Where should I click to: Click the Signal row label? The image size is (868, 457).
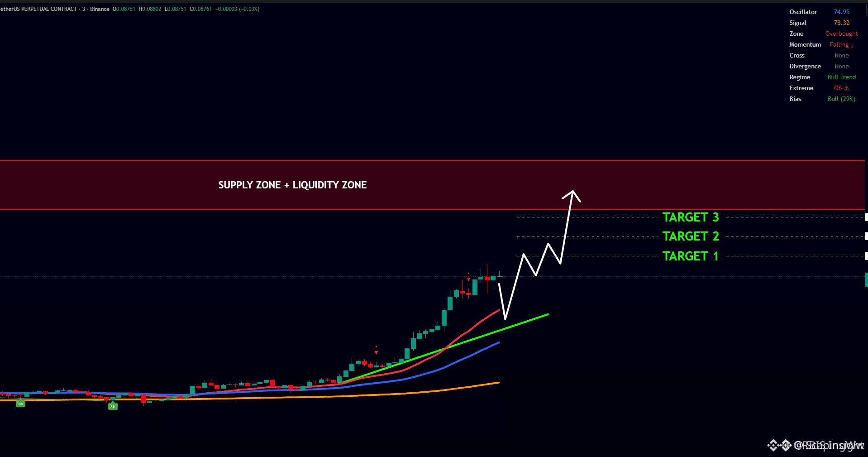click(x=798, y=23)
